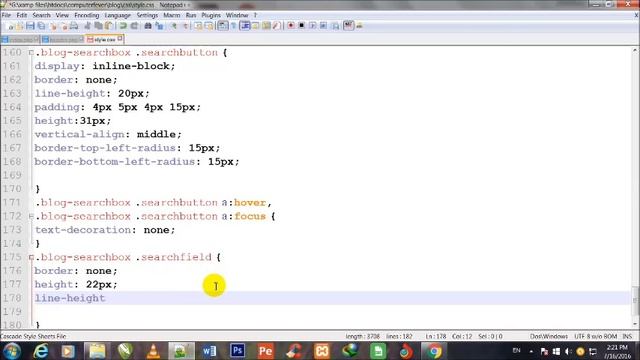Click the Copy toolbar icon
The width and height of the screenshot is (640, 360).
[98, 26]
